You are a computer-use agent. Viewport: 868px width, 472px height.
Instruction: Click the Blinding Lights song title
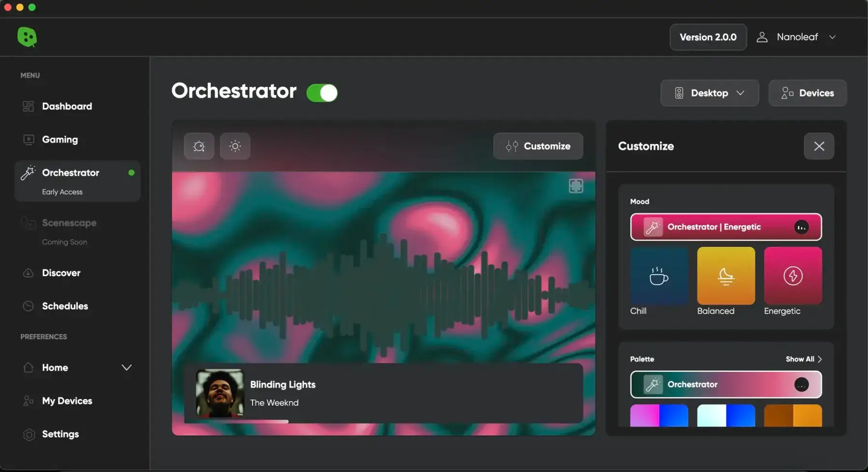[x=283, y=385]
